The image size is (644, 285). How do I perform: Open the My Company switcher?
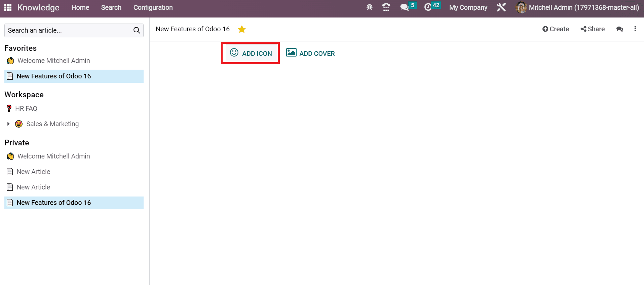(x=468, y=7)
